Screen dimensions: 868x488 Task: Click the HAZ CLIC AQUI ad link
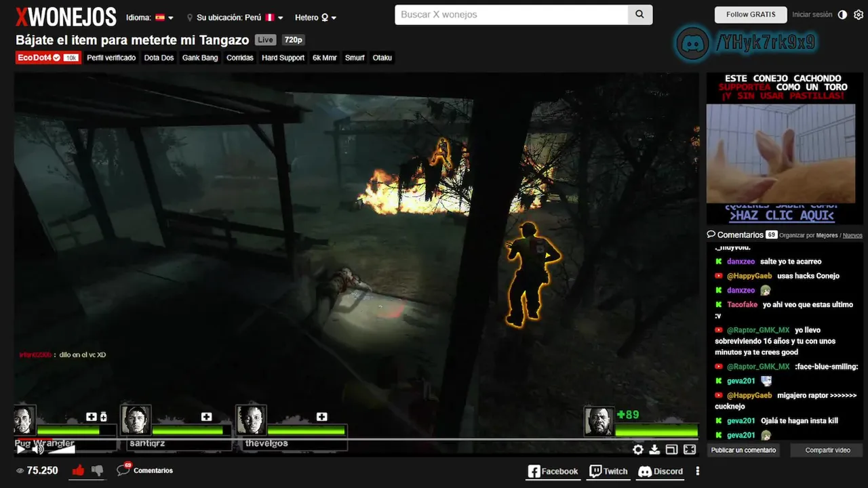coord(781,216)
